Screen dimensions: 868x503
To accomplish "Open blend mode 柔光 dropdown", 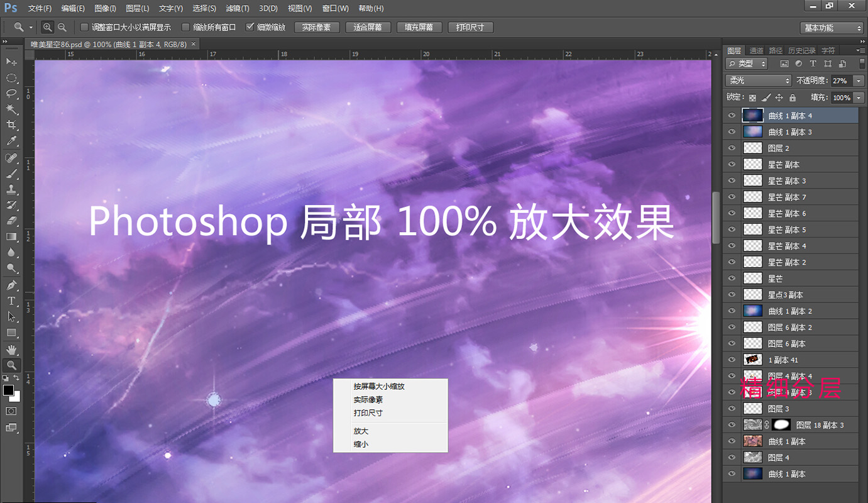I will [759, 80].
